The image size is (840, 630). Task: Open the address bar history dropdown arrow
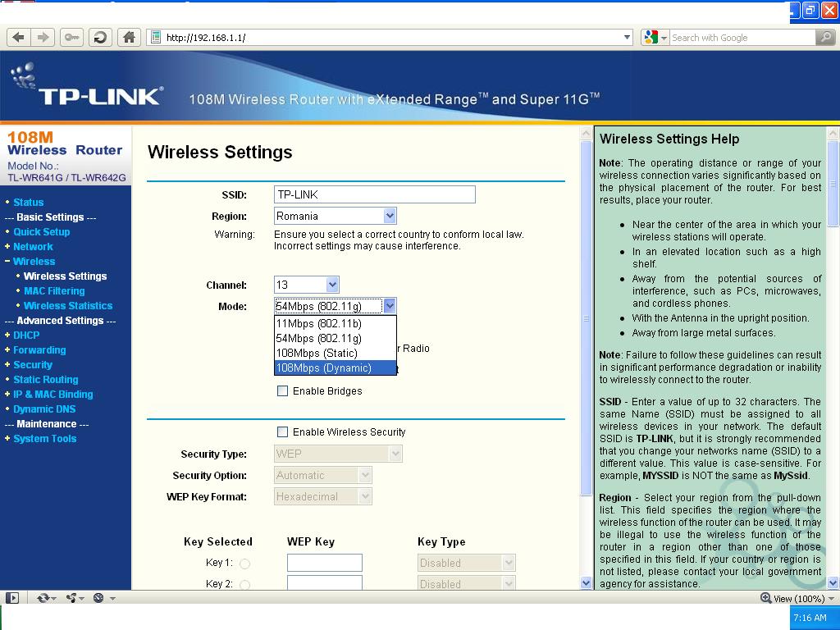tap(627, 38)
